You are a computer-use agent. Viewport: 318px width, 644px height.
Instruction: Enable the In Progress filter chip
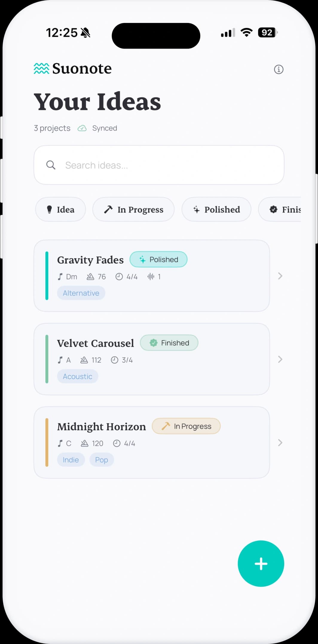[x=133, y=209]
